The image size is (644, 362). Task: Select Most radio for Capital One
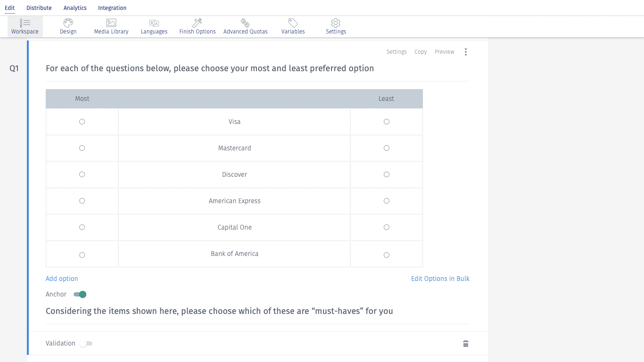click(x=82, y=227)
